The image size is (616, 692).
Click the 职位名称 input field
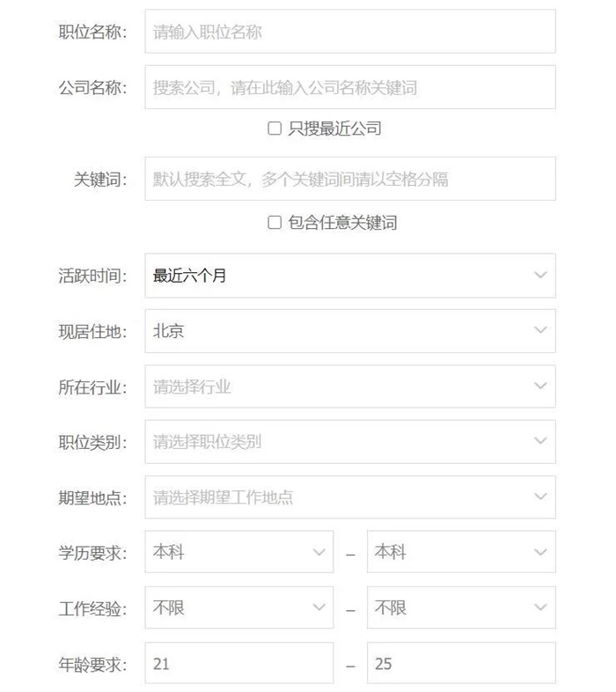[349, 33]
